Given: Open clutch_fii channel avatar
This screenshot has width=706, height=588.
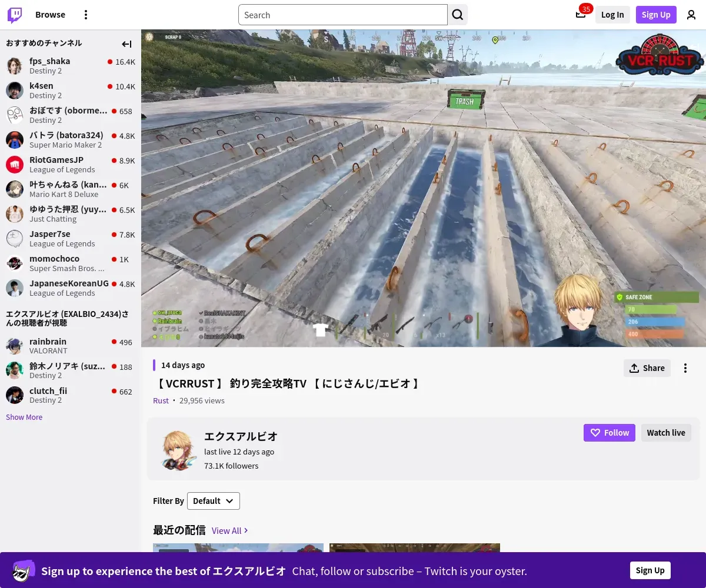Looking at the screenshot, I should click(15, 395).
